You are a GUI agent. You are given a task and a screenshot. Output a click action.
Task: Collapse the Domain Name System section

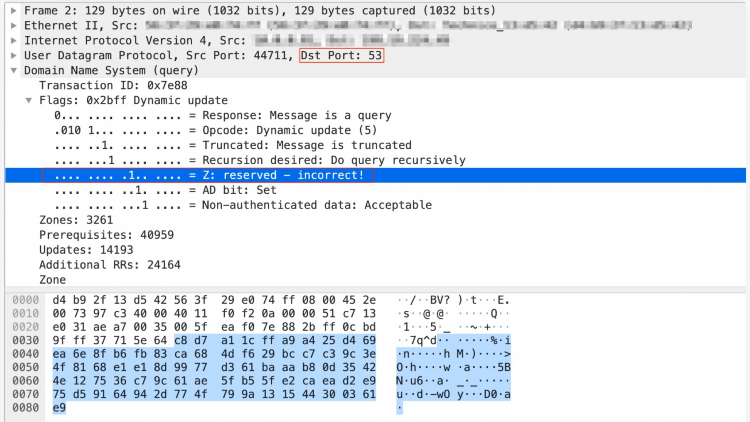14,70
